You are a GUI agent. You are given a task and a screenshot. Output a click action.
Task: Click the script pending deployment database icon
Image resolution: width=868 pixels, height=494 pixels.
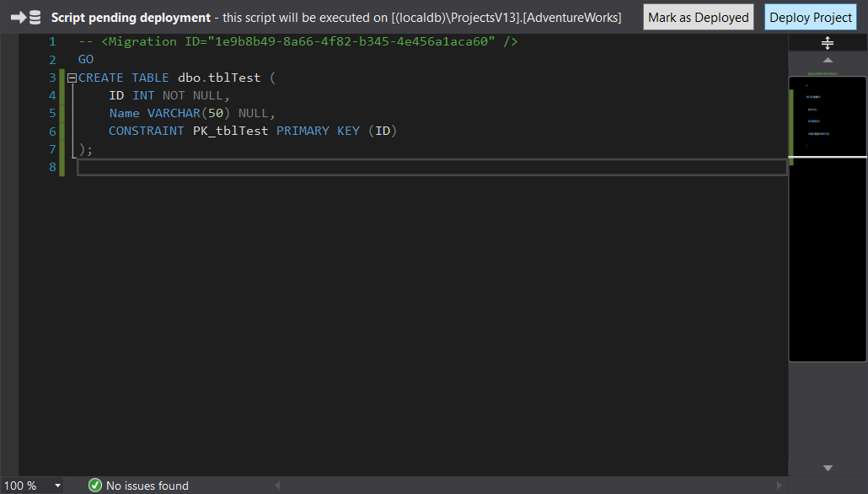pyautogui.click(x=26, y=17)
